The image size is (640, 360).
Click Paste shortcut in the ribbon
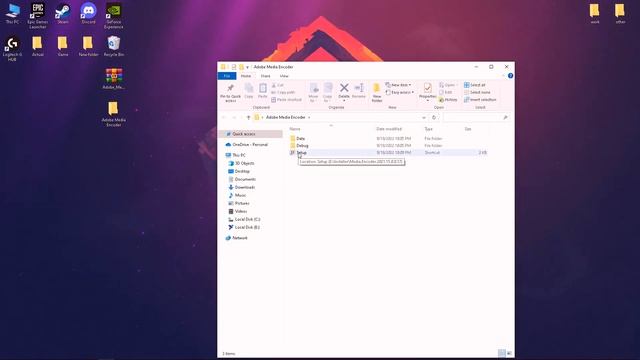click(287, 100)
